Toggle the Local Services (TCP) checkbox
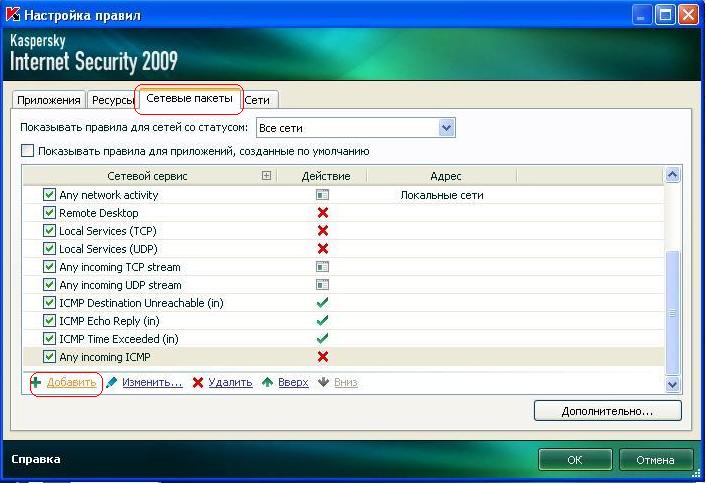This screenshot has width=706, height=484. click(x=49, y=231)
